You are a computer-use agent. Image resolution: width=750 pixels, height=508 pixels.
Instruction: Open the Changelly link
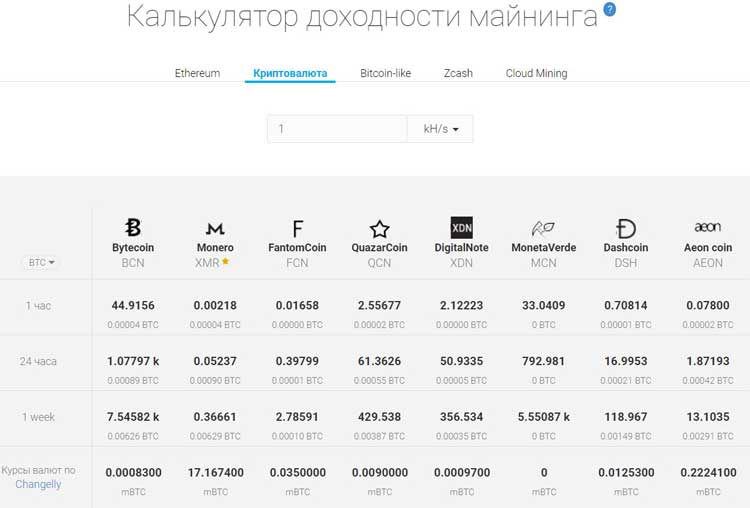pos(38,484)
